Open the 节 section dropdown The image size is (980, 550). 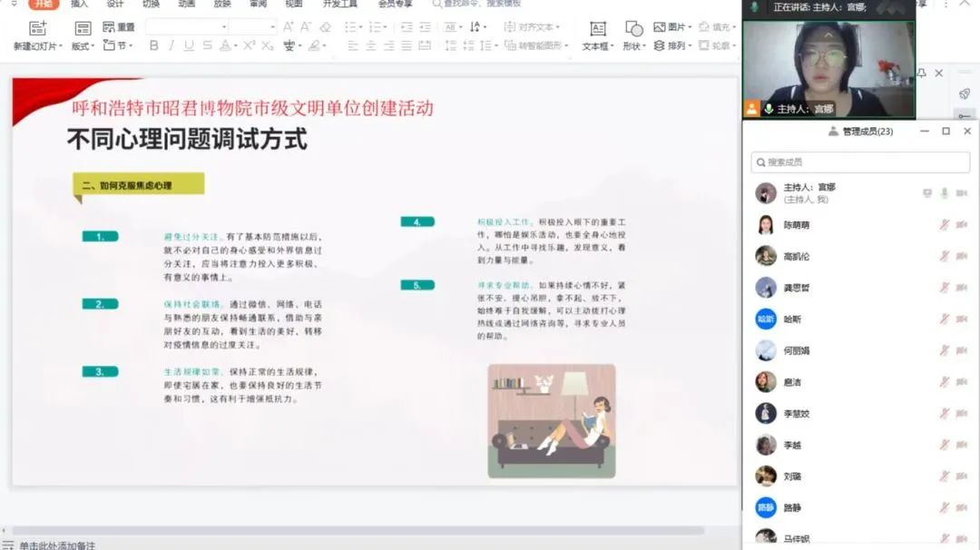(119, 45)
